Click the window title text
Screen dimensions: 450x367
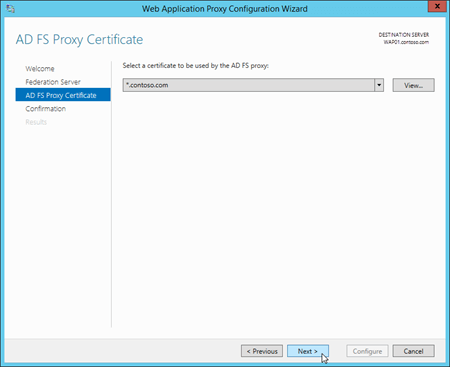pyautogui.click(x=225, y=9)
